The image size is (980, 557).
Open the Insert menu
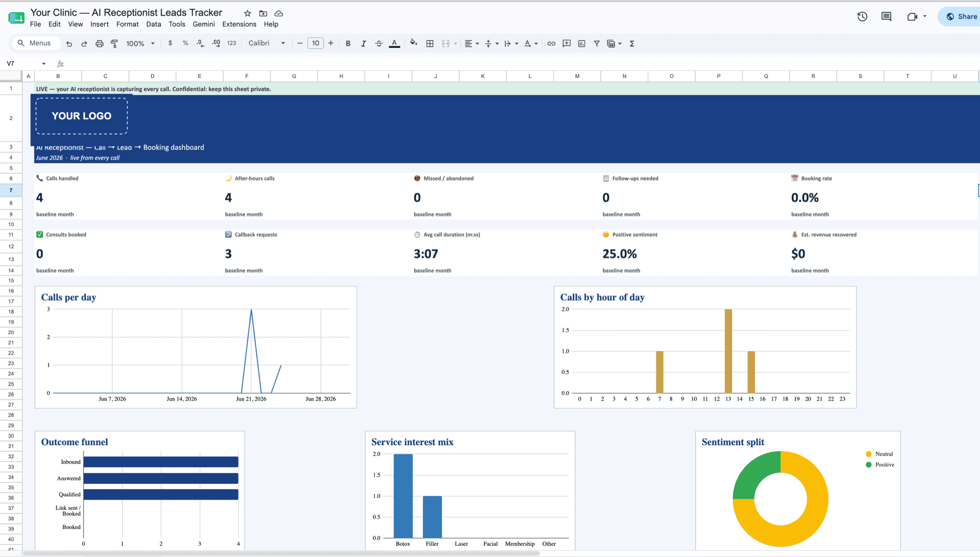coord(99,24)
